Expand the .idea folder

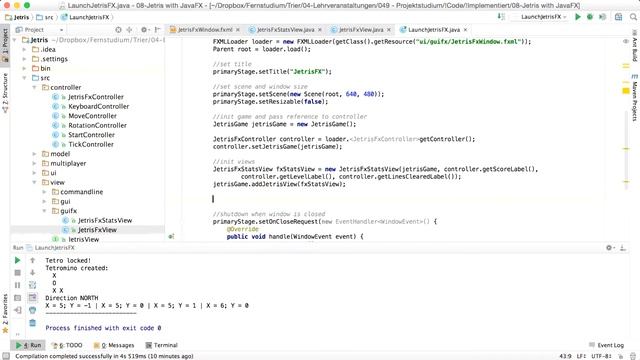25,49
